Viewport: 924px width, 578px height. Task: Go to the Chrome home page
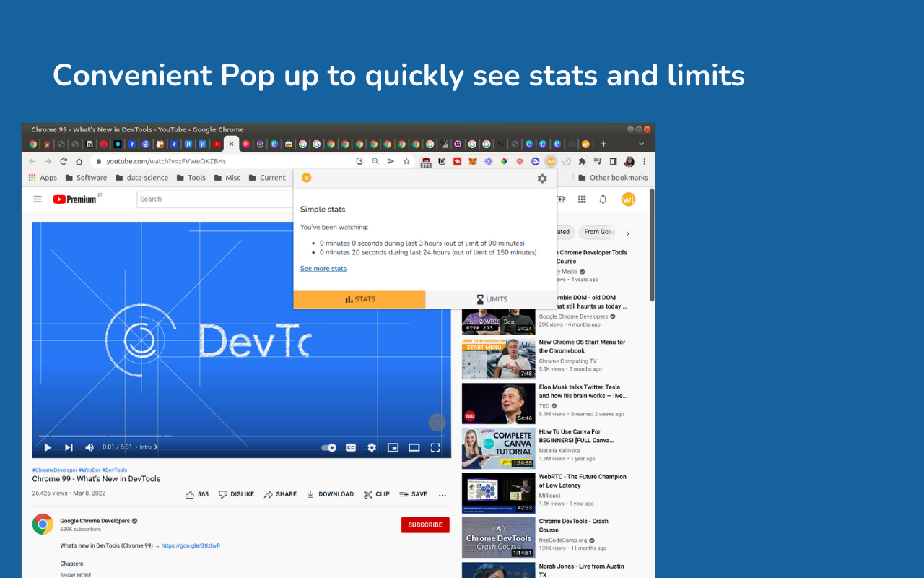[79, 161]
